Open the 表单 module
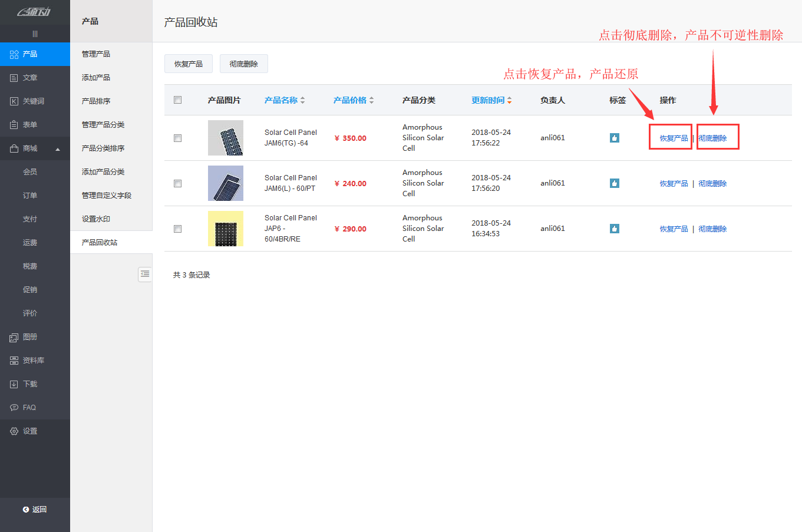The width and height of the screenshot is (802, 532). point(29,124)
